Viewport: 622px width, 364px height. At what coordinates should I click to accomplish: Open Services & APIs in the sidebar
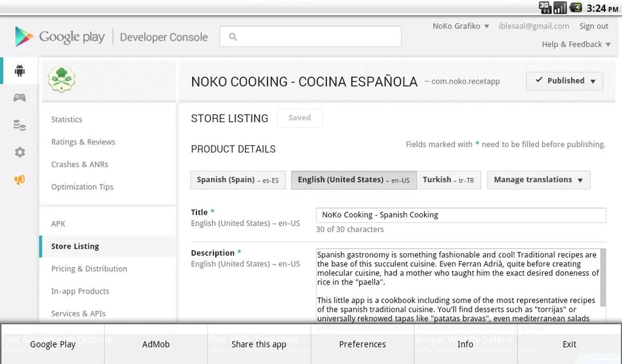click(x=78, y=314)
